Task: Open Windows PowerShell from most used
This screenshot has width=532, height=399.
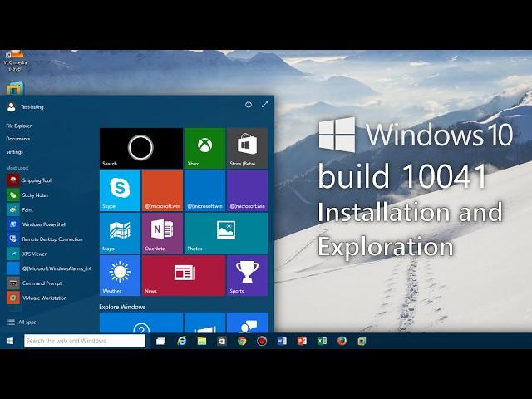Action: tap(37, 224)
